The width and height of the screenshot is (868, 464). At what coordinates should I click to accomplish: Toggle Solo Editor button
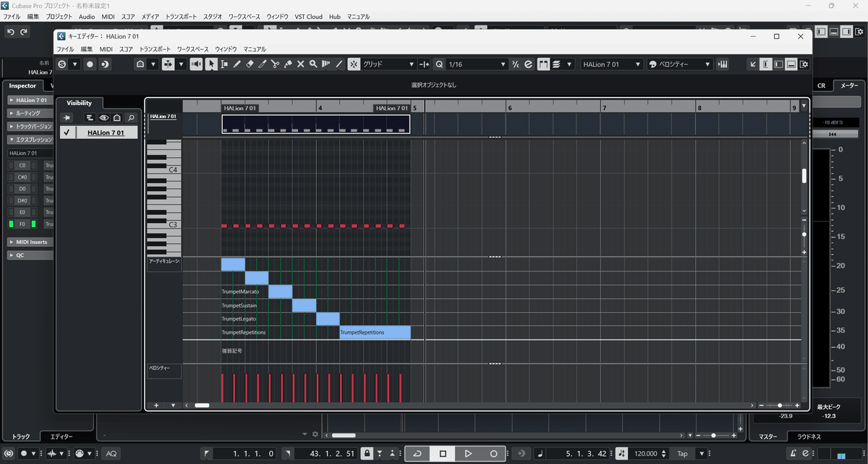(62, 64)
